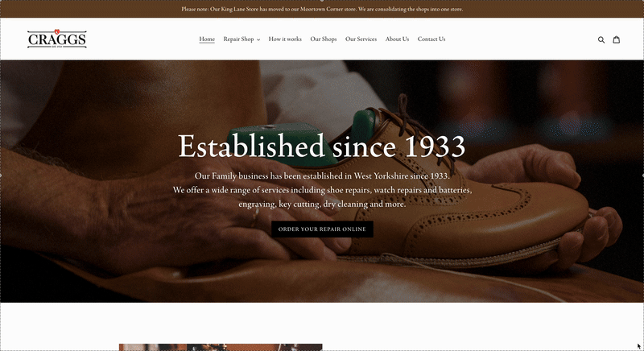Click the partial image below the hero

click(221, 347)
